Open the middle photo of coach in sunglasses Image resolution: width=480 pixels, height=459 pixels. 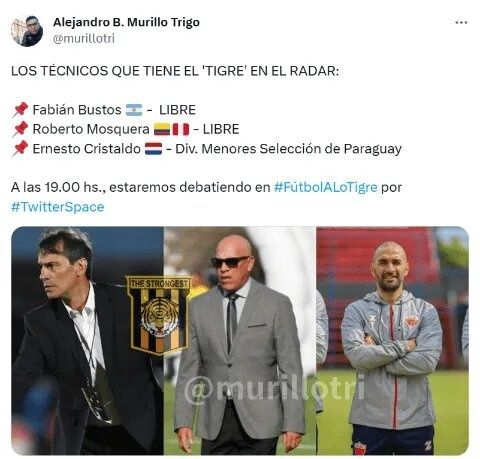240,341
